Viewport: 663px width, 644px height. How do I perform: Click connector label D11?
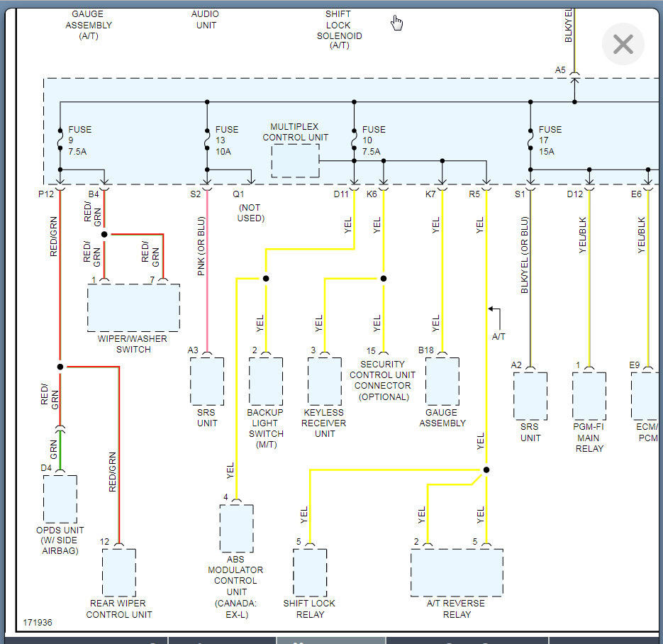point(341,194)
